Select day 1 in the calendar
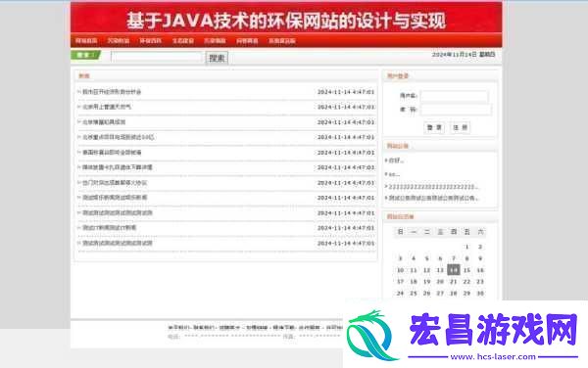Image resolution: width=588 pixels, height=368 pixels. click(466, 247)
